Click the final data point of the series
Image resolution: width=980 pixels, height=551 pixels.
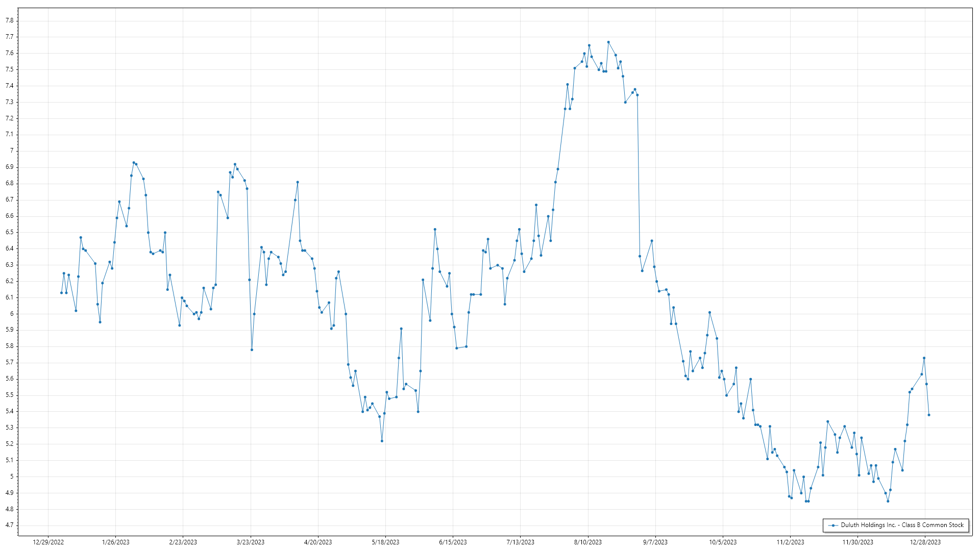pyautogui.click(x=929, y=415)
